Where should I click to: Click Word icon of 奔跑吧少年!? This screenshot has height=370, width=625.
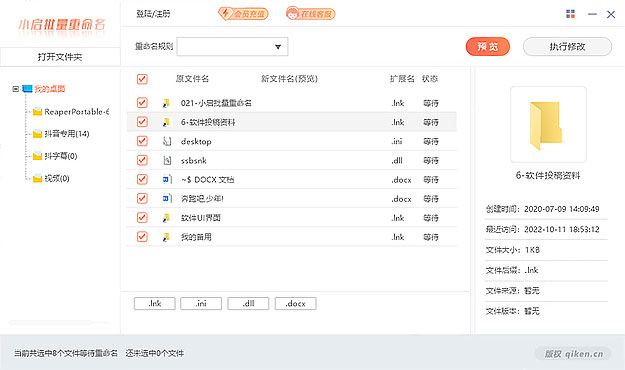pyautogui.click(x=167, y=199)
